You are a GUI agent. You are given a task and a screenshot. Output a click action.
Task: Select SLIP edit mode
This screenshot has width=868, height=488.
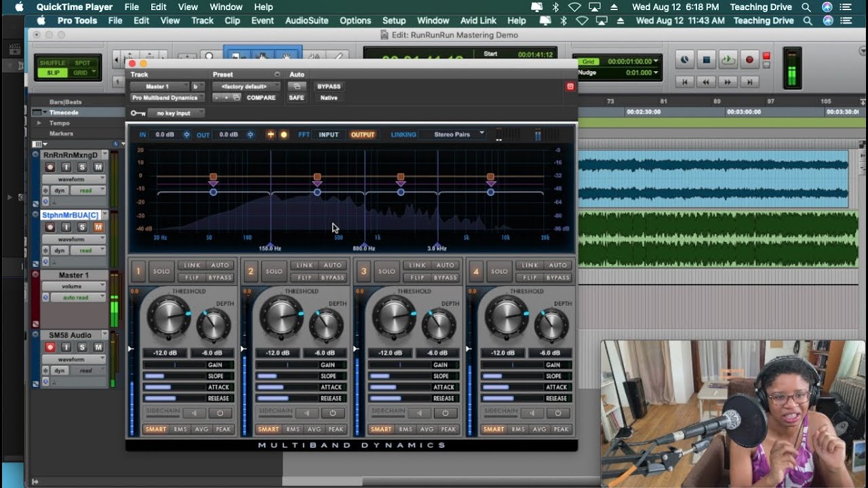coord(53,73)
